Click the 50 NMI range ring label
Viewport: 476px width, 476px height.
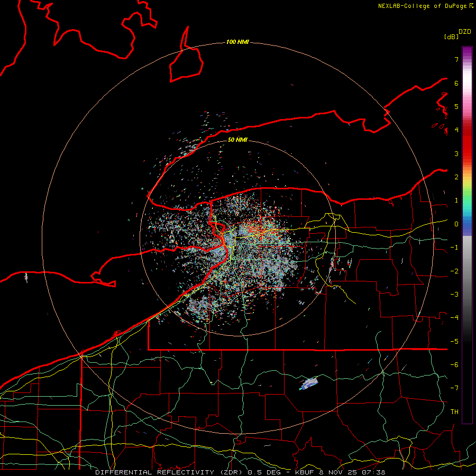[237, 140]
